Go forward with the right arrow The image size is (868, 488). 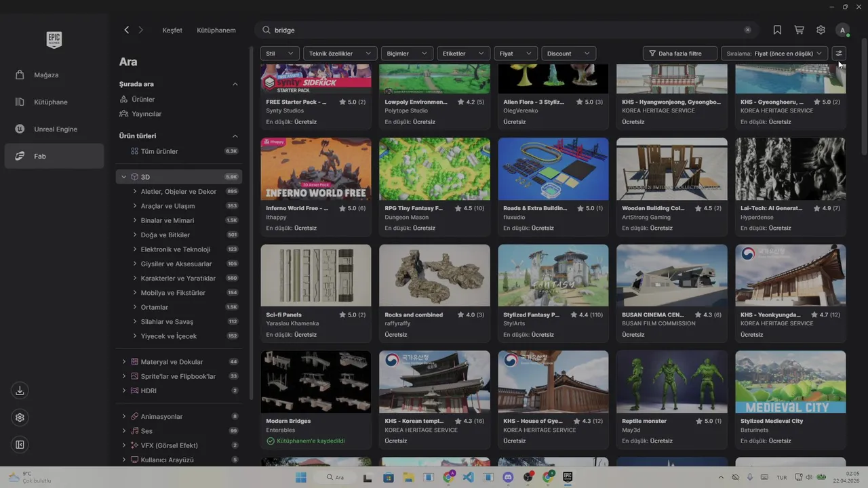tap(141, 30)
